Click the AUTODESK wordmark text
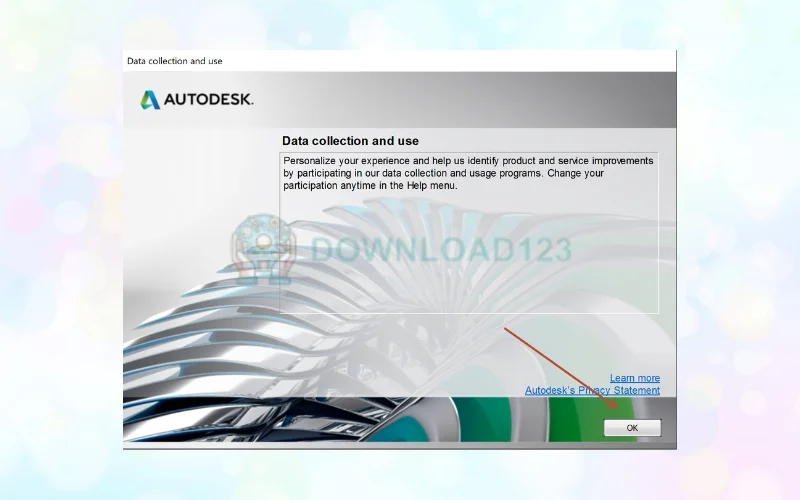The image size is (800, 500). coord(208,100)
